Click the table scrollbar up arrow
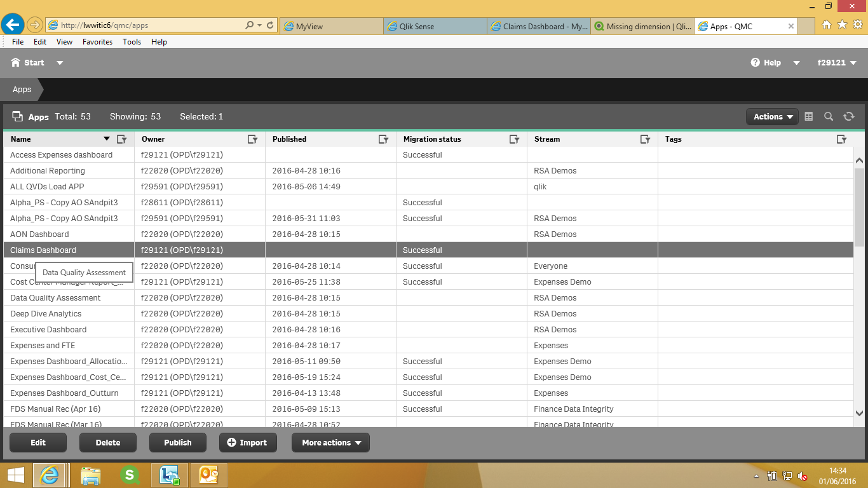This screenshot has height=488, width=868. (859, 161)
